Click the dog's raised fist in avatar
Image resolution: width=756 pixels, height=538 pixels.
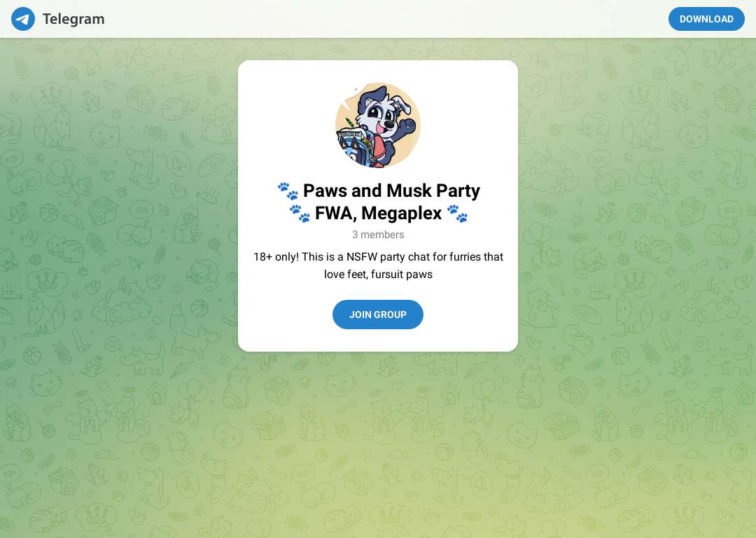[x=408, y=125]
